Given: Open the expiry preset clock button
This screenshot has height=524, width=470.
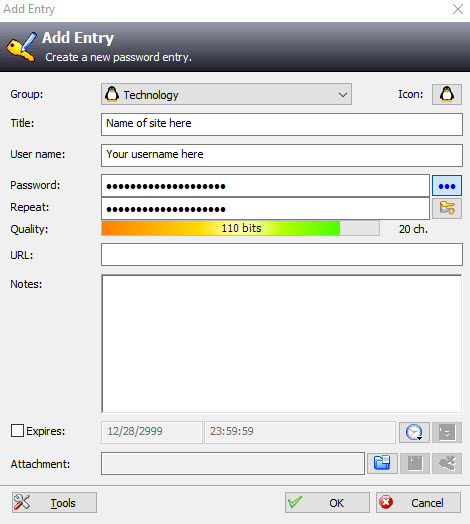Looking at the screenshot, I should [x=414, y=432].
